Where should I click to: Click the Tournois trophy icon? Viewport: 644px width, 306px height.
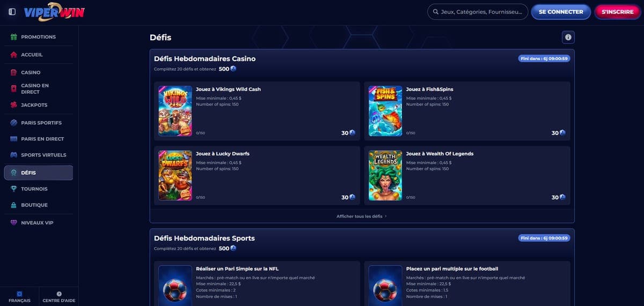[14, 189]
